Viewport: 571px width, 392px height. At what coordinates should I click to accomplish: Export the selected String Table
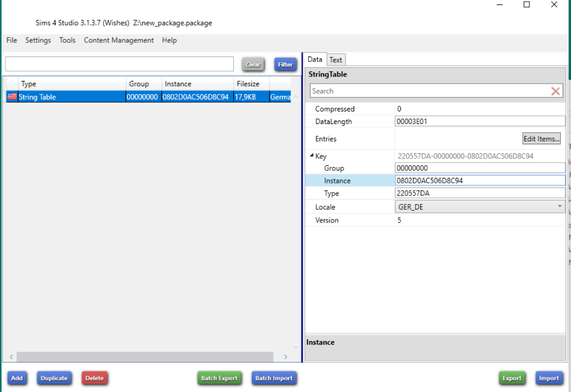click(511, 378)
